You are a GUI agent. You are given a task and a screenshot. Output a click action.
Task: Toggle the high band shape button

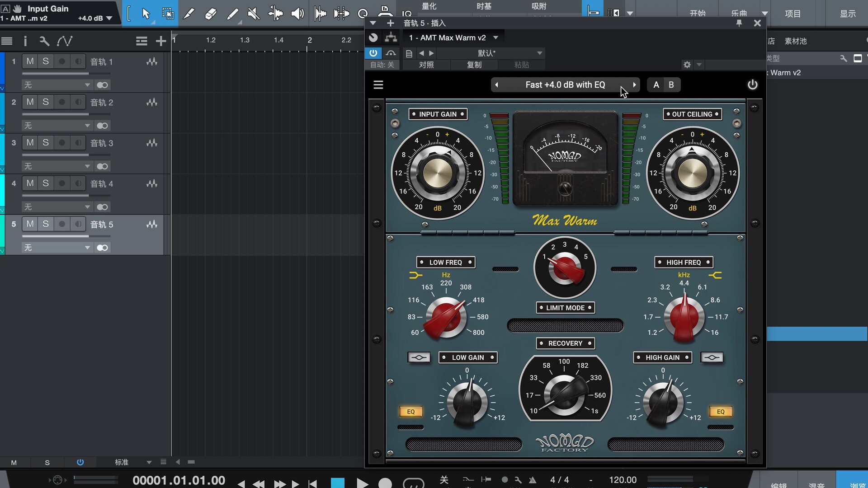coord(712,357)
